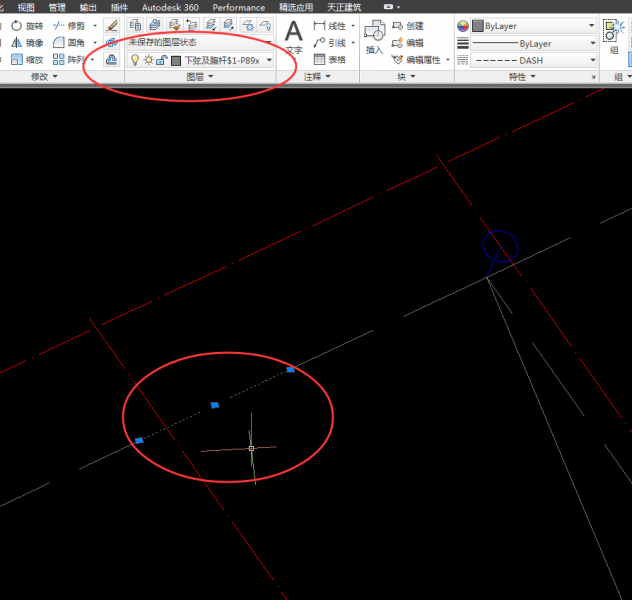Viewport: 632px width, 600px height.
Task: Expand the Block (块) panel
Action: pyautogui.click(x=406, y=77)
